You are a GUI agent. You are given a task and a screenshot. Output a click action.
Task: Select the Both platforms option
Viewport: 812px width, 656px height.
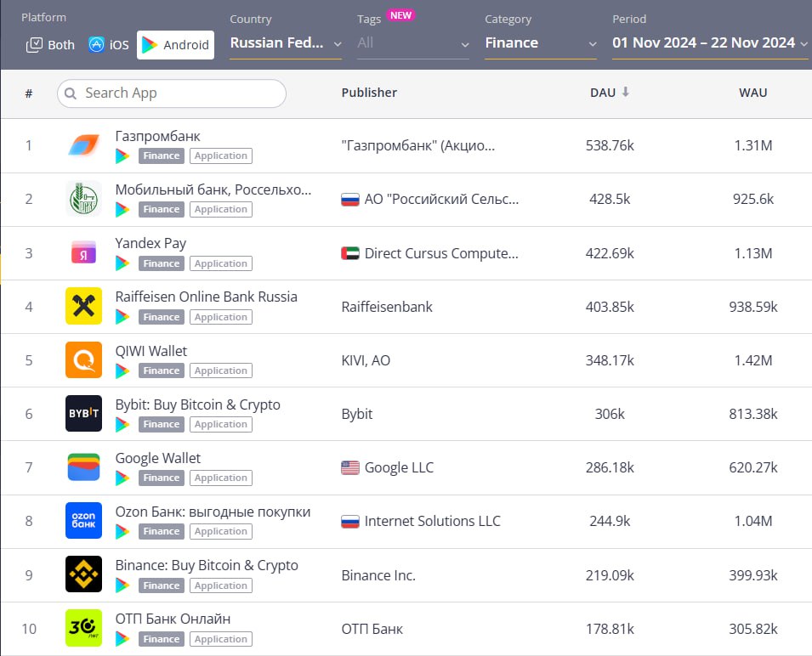[x=50, y=45]
